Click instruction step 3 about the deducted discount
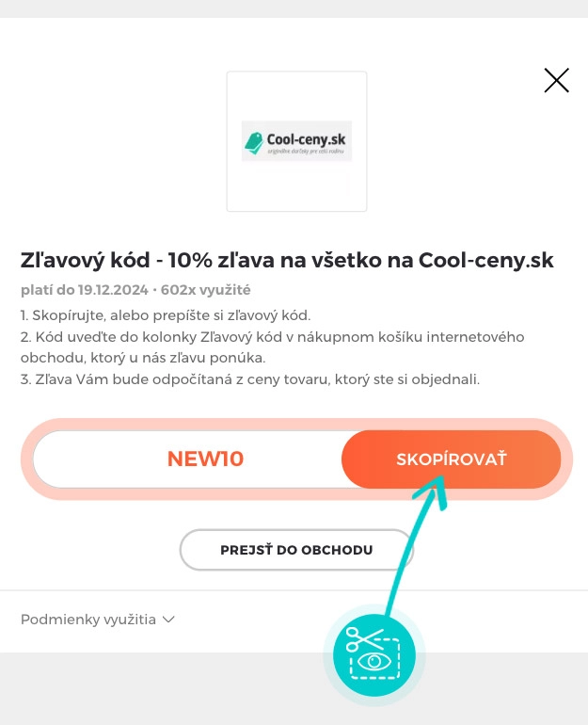 [250, 379]
